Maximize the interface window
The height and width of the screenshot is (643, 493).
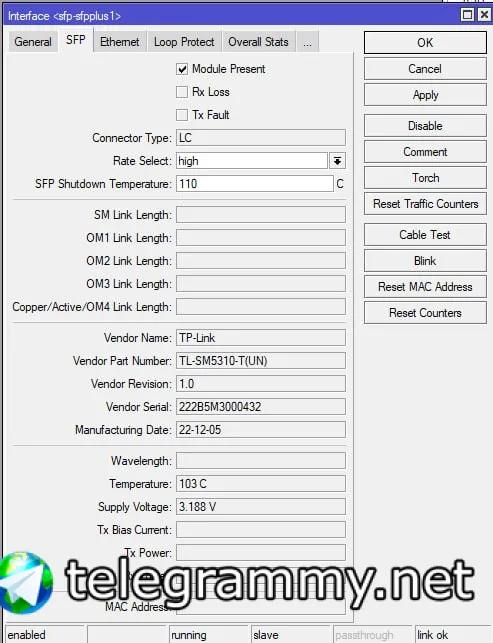pyautogui.click(x=467, y=15)
